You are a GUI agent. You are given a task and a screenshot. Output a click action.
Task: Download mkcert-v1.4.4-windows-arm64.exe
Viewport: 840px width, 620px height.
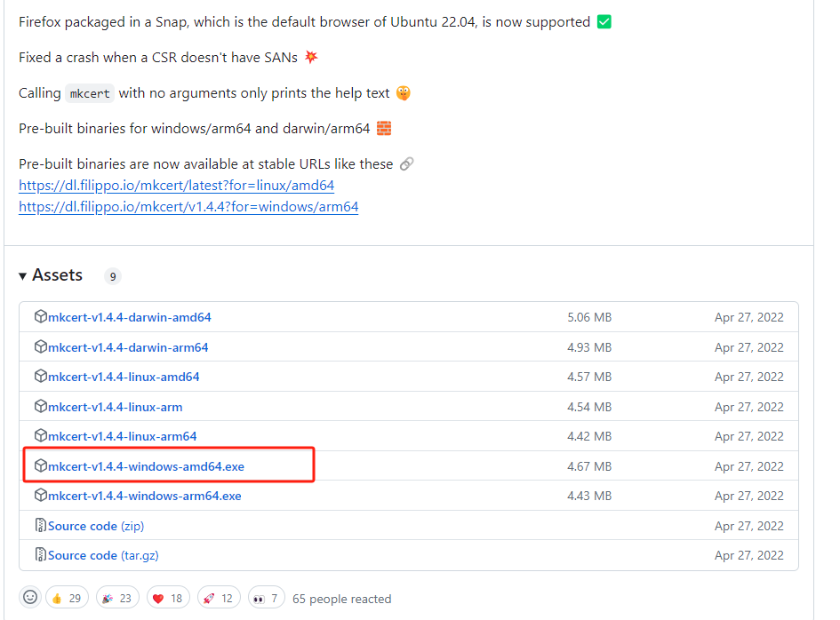pyautogui.click(x=145, y=496)
